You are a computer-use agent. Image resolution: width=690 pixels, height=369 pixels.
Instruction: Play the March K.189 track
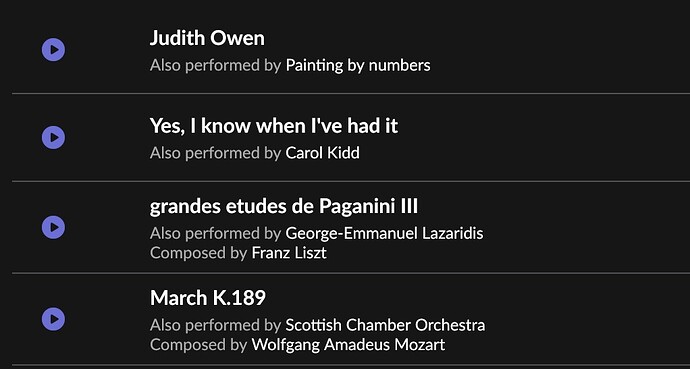click(53, 319)
